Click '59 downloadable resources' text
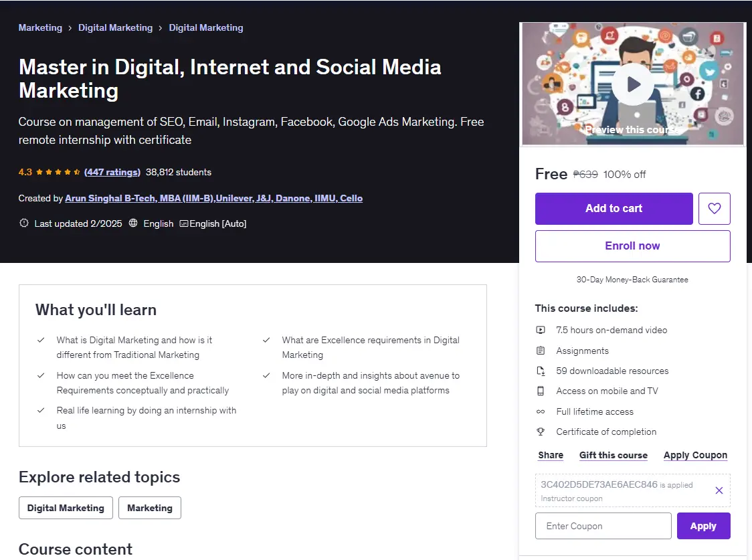This screenshot has width=752, height=560. point(612,371)
